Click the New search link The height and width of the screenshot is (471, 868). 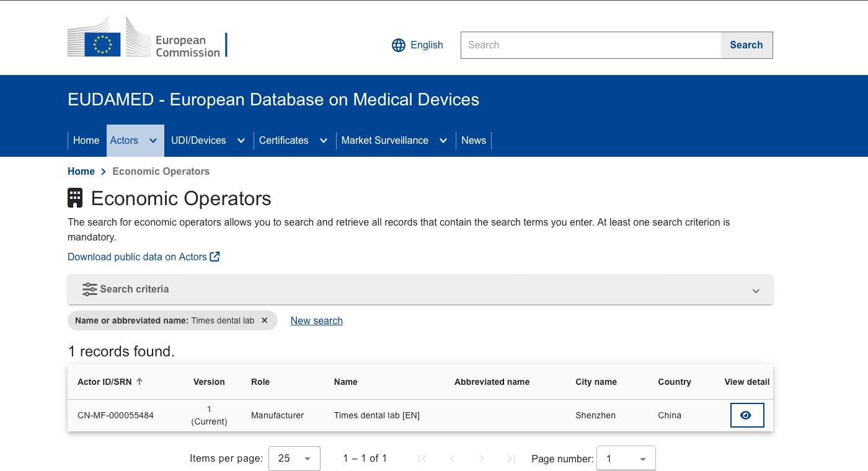click(317, 320)
